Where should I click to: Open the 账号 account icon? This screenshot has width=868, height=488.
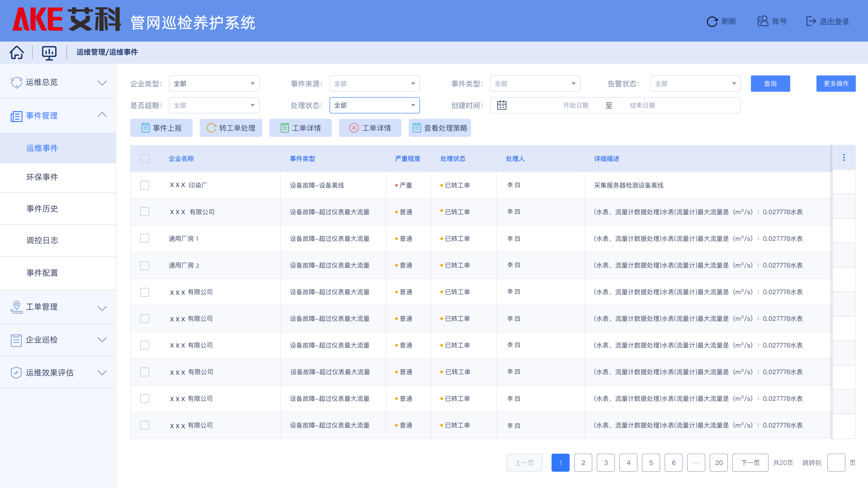763,21
